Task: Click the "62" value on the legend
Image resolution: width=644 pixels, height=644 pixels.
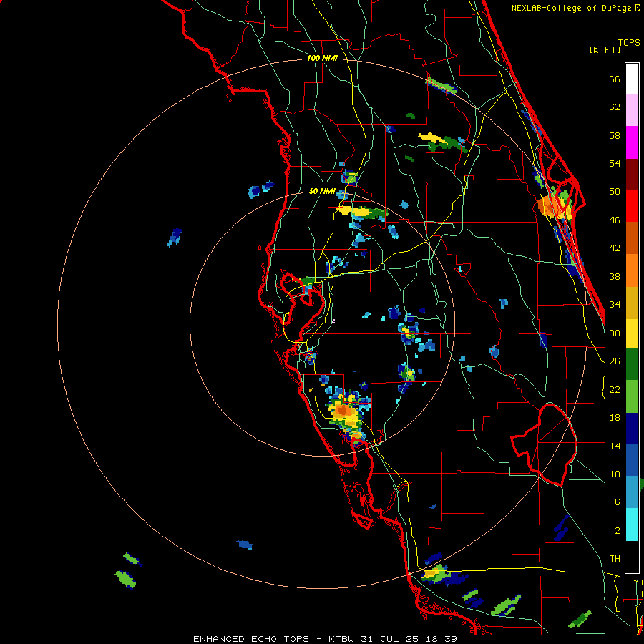Action: [615, 107]
